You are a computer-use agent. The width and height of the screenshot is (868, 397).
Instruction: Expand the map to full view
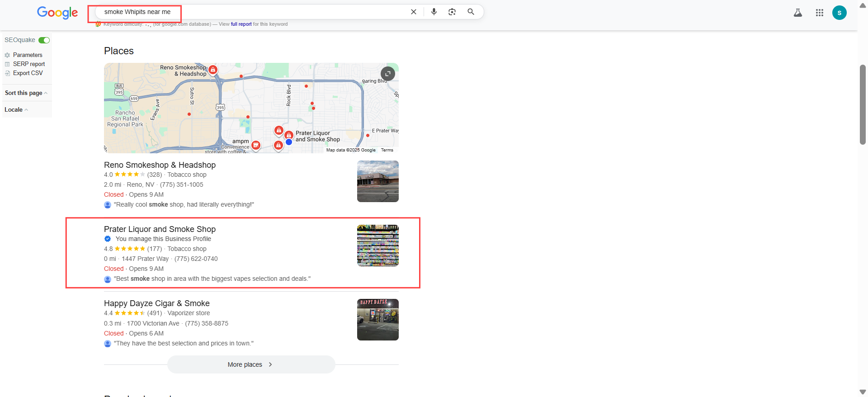tap(387, 74)
